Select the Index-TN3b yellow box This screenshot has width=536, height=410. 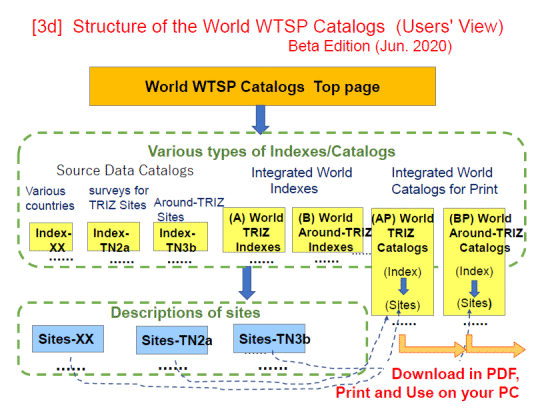coord(180,237)
